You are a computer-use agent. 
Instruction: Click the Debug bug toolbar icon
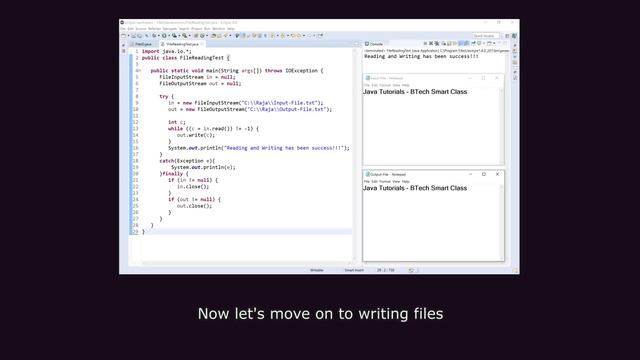click(154, 36)
